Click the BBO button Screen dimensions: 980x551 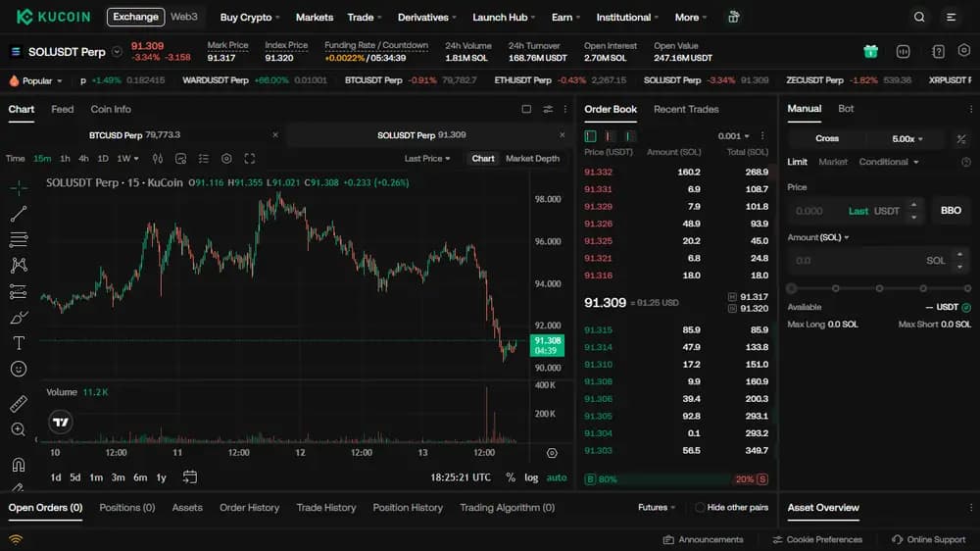pyautogui.click(x=951, y=211)
